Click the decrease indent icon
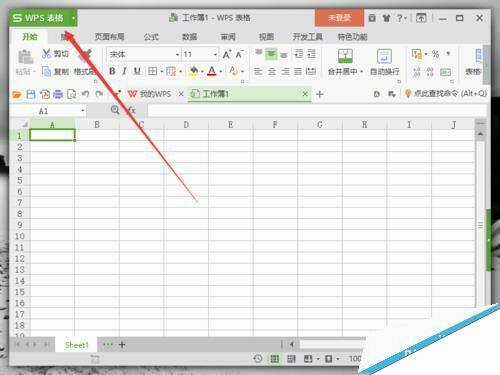Image resolution: width=500 pixels, height=375 pixels. click(299, 54)
